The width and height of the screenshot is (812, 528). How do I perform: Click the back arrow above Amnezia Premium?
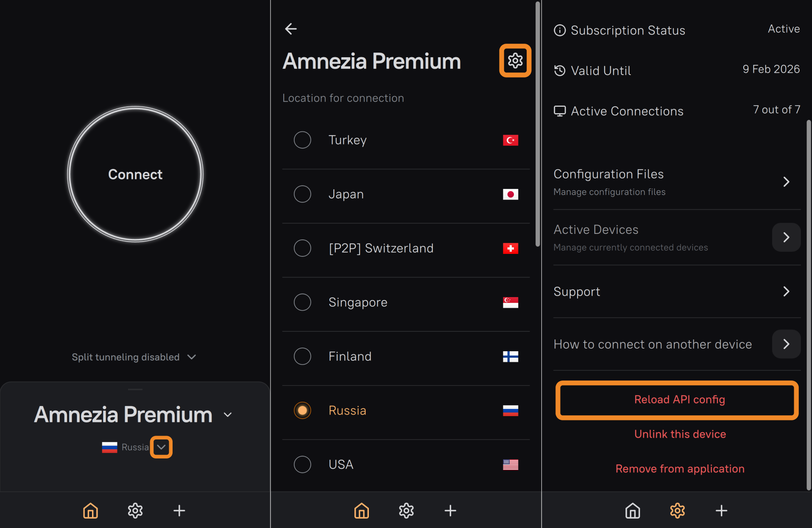point(291,29)
